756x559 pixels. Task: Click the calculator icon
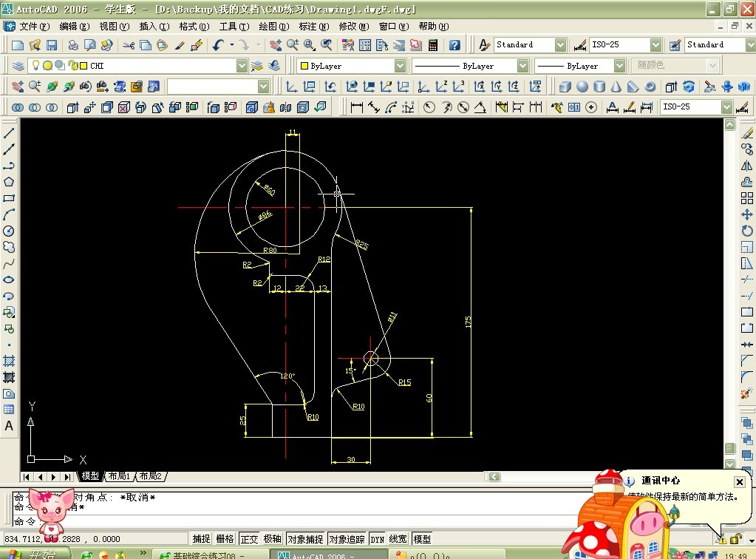433,45
